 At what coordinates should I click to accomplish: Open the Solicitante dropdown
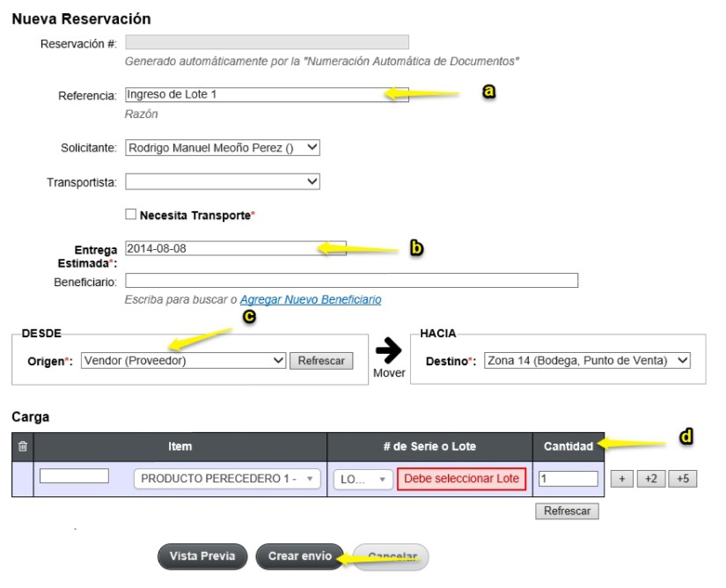coord(223,148)
